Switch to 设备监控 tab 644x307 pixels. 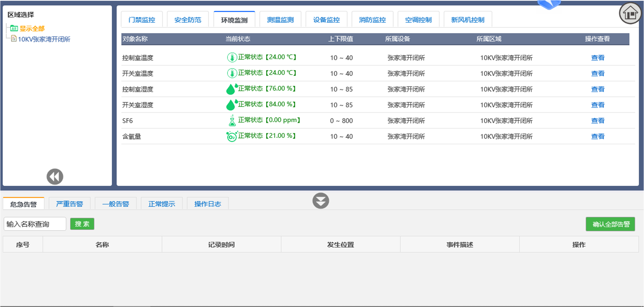pyautogui.click(x=326, y=19)
